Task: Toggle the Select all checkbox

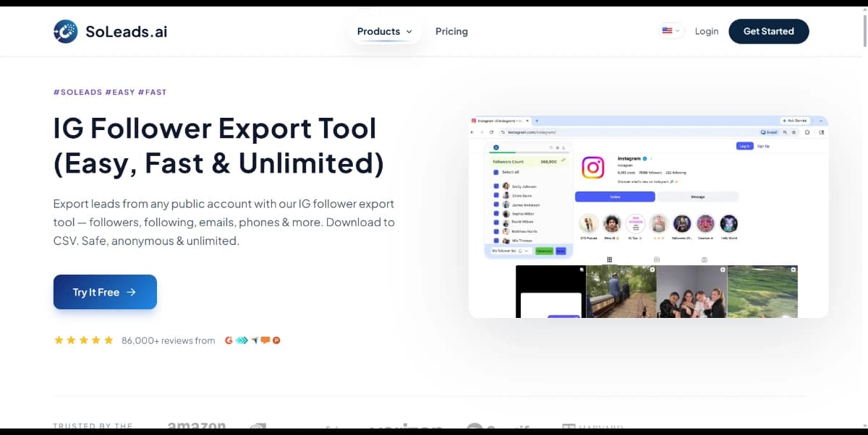Action: coord(496,172)
